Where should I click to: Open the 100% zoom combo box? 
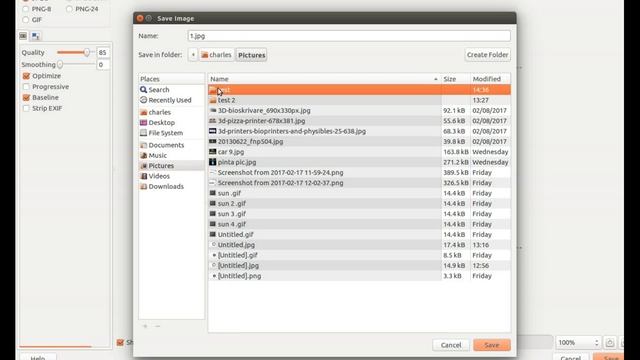click(x=578, y=342)
